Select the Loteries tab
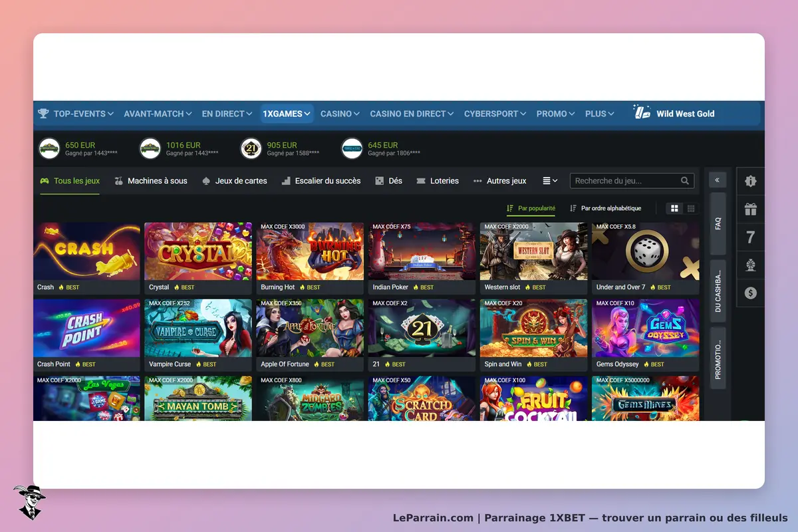 pyautogui.click(x=438, y=181)
